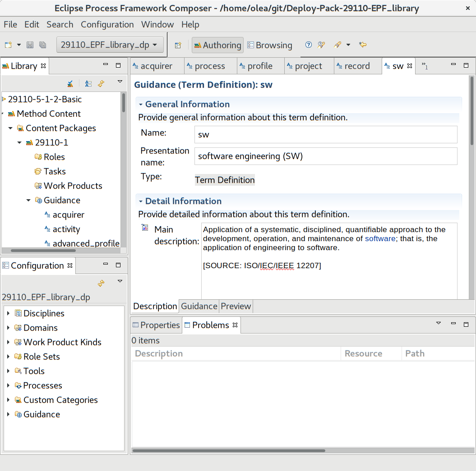
Task: Collapse the General Information section
Action: point(141,104)
